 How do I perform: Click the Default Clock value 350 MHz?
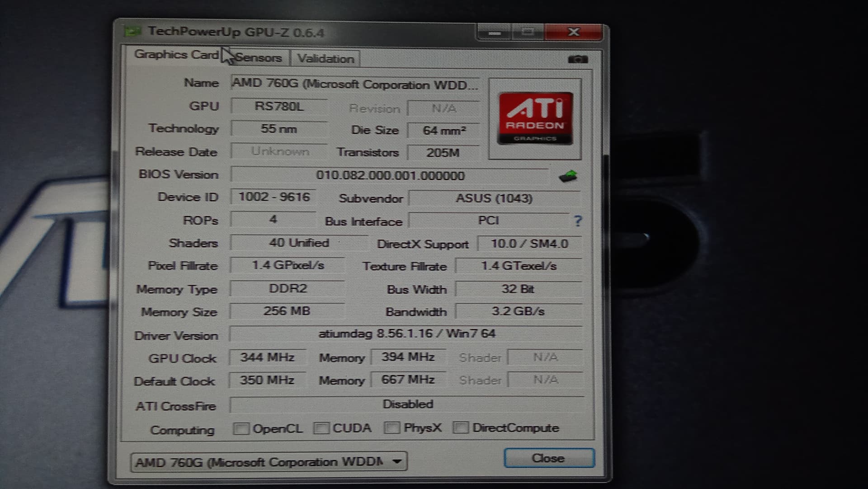pos(267,380)
